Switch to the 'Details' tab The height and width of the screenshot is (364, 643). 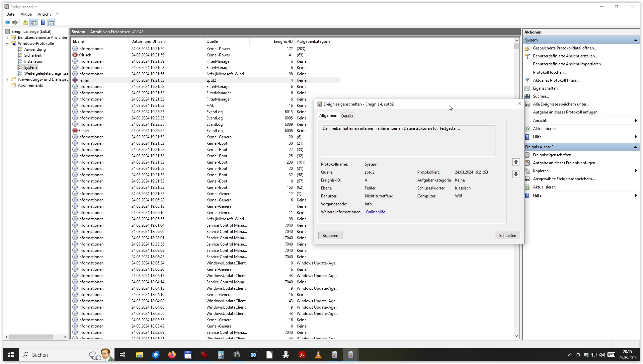click(347, 116)
